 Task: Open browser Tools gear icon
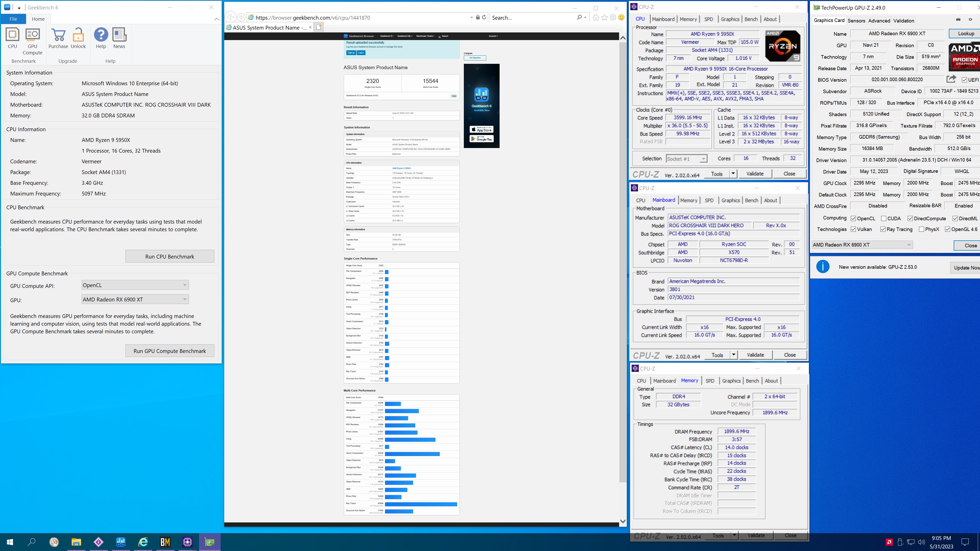[613, 17]
